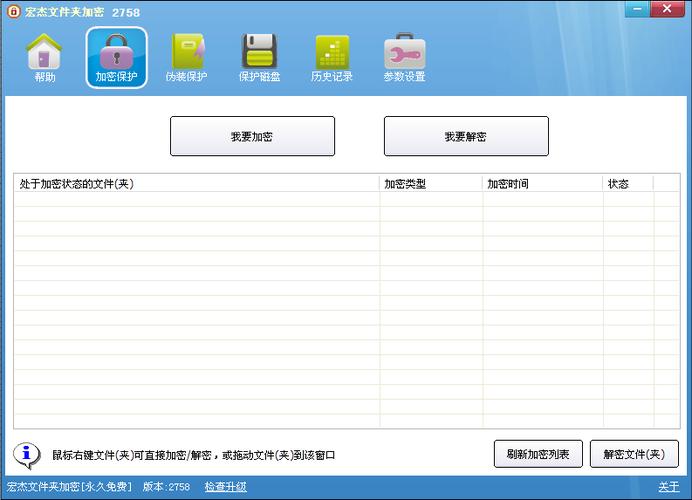Viewport: 692px width, 500px height.
Task: Click the 解密文件(夹) button
Action: (634, 454)
